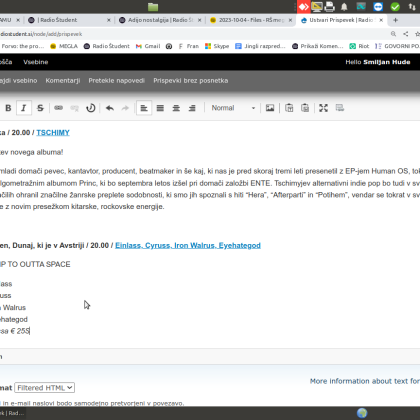Follow More information about text formats link
Image resolution: width=420 pixels, height=420 pixels.
(365, 381)
